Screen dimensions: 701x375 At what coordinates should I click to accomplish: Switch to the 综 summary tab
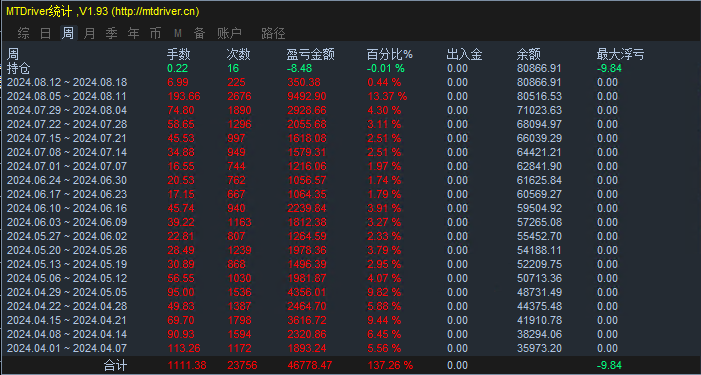click(24, 33)
